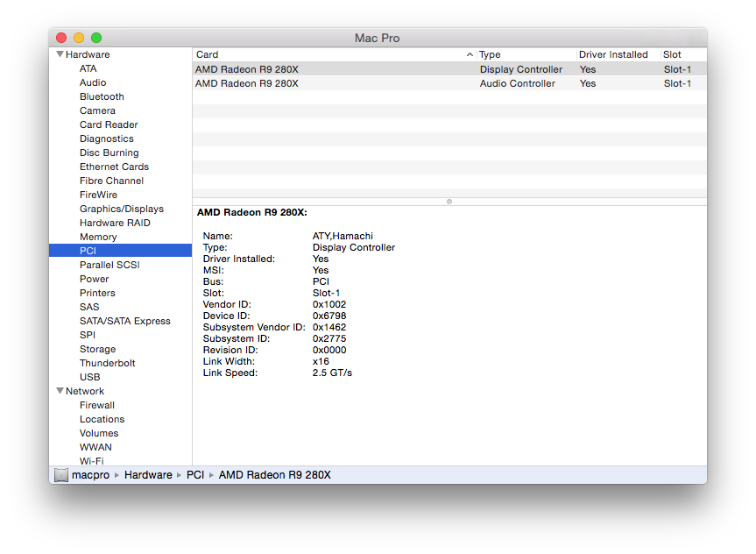756x554 pixels.
Task: Select Camera in the sidebar
Action: click(x=97, y=110)
